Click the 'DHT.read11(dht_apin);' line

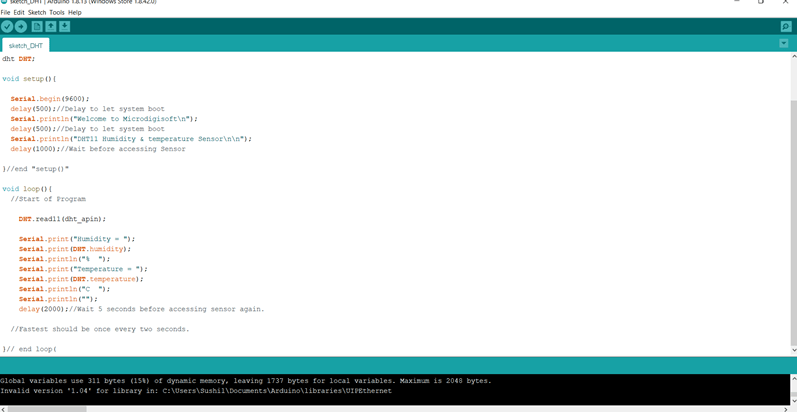[x=63, y=219]
